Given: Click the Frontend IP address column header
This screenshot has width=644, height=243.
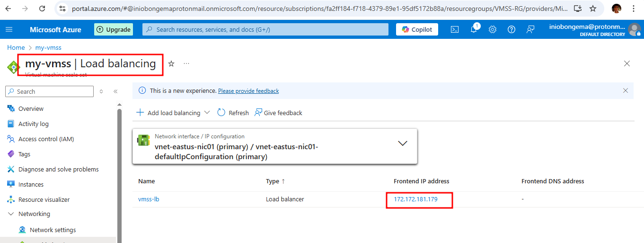Looking at the screenshot, I should [x=422, y=181].
